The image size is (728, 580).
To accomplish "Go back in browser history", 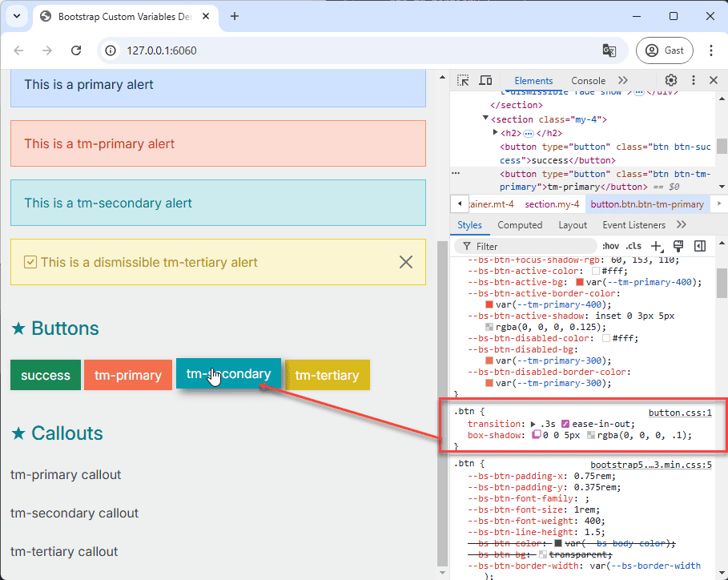I will click(18, 50).
